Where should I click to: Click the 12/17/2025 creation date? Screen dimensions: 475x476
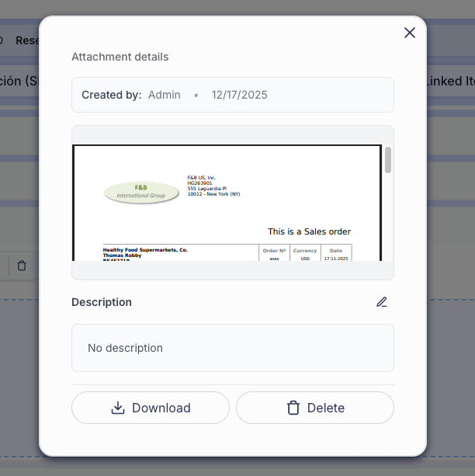(x=239, y=95)
